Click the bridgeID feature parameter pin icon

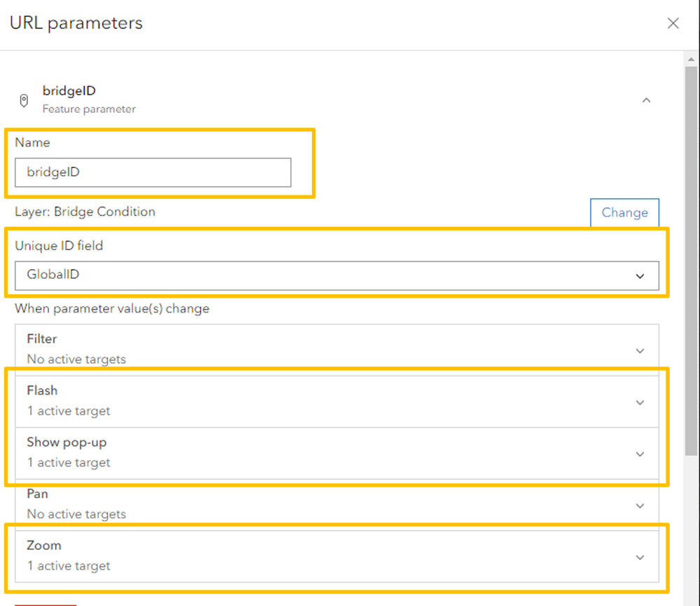(25, 100)
